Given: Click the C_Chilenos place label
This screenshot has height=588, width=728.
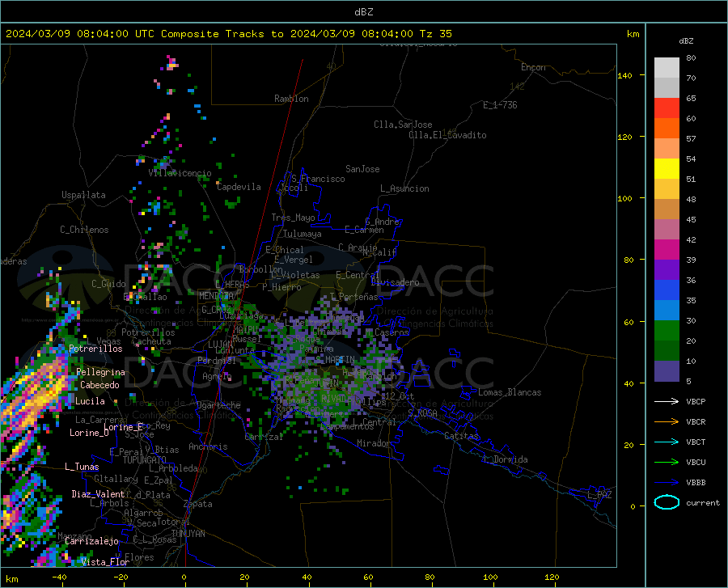Looking at the screenshot, I should [x=84, y=230].
